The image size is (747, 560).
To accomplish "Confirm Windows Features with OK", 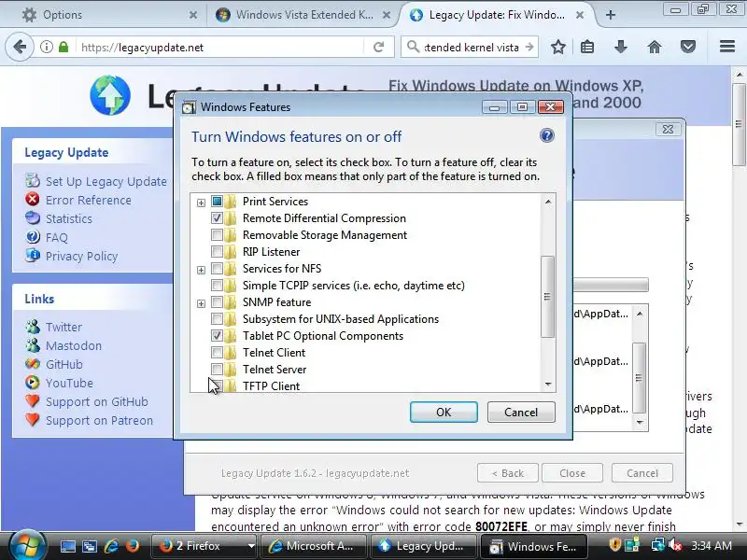I will 444,412.
